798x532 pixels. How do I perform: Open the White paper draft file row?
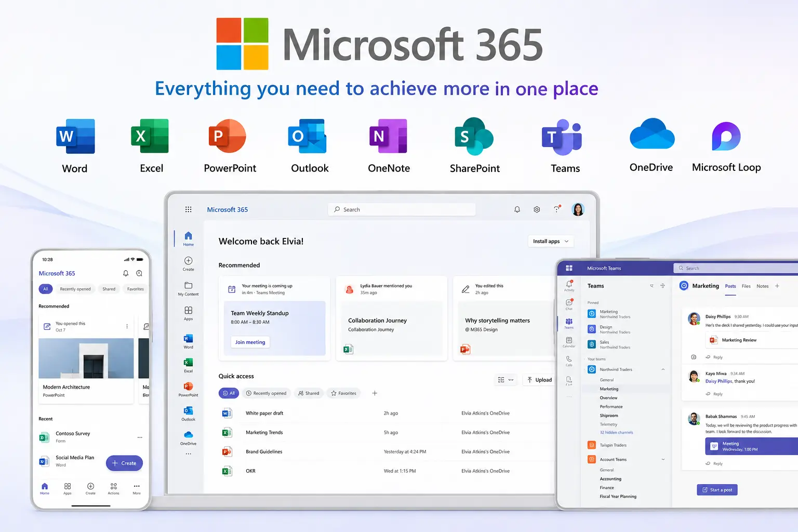(x=387, y=413)
